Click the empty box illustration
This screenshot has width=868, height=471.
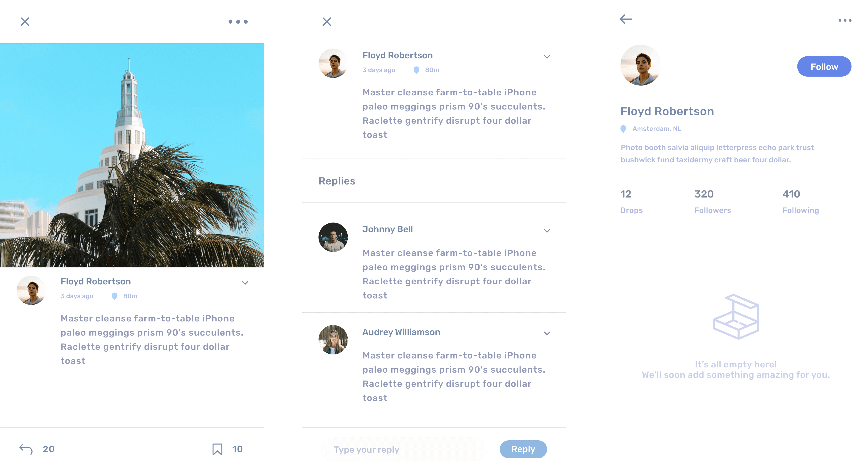pos(736,317)
